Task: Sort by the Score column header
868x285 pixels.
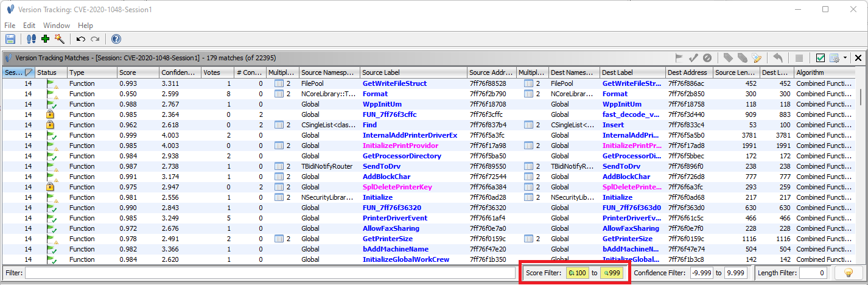Action: (138, 72)
